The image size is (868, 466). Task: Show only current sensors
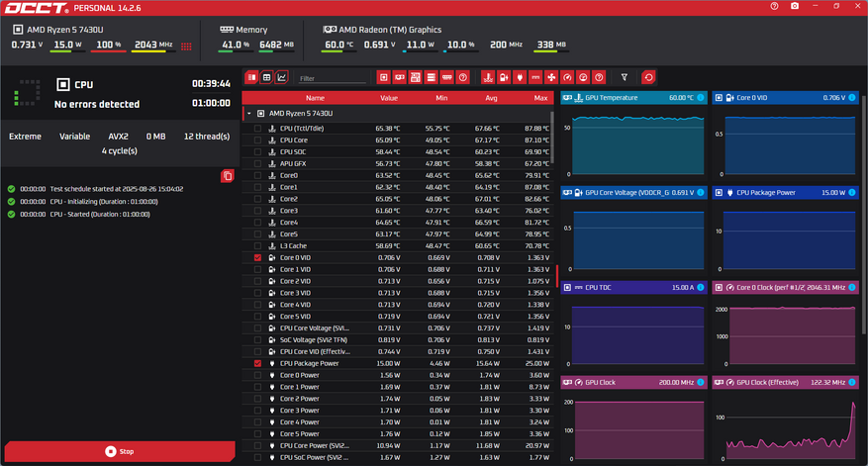[x=535, y=77]
